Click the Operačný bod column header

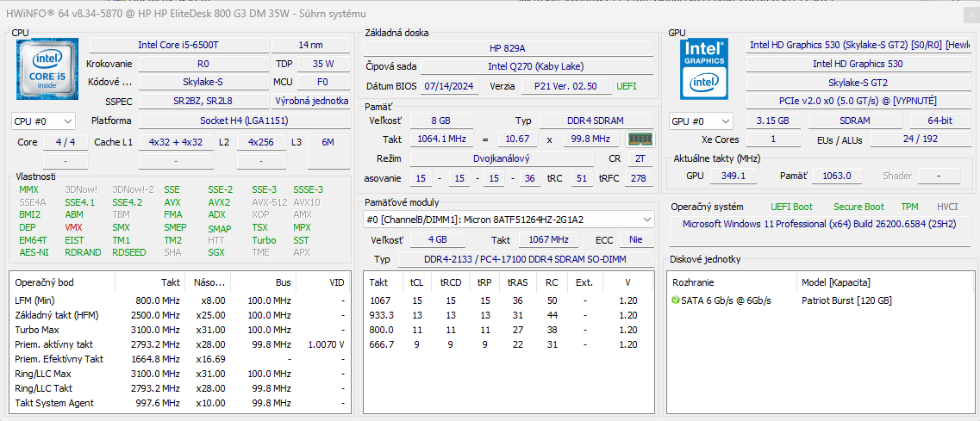tap(63, 283)
